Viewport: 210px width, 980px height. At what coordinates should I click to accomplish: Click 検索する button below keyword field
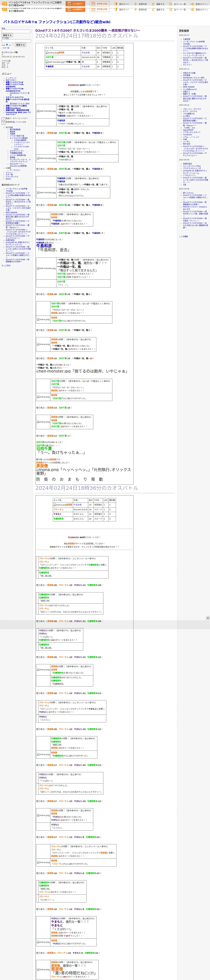tap(7, 35)
